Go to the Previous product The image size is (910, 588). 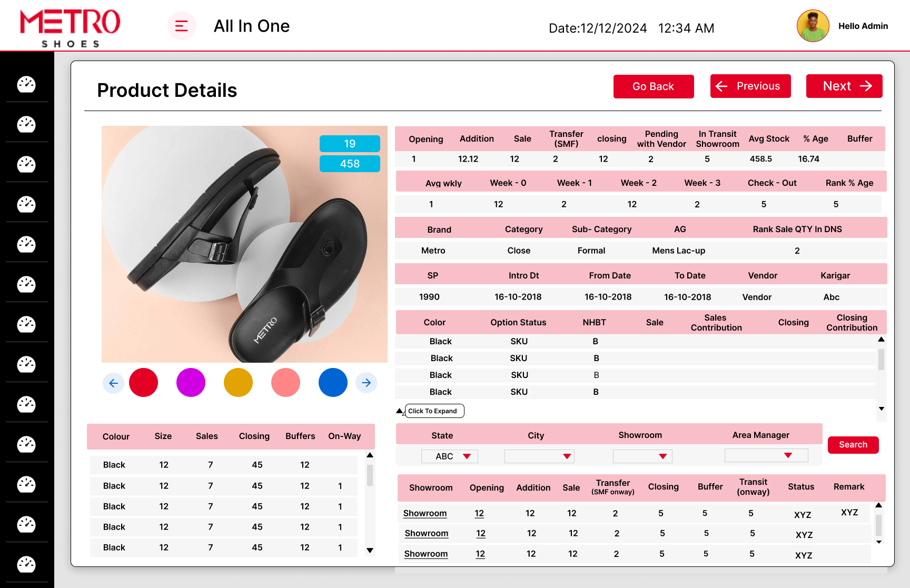coord(750,86)
